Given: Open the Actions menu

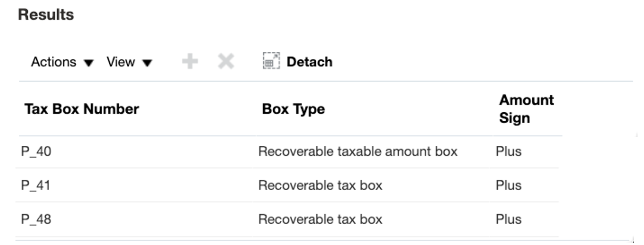Looking at the screenshot, I should coord(53,62).
